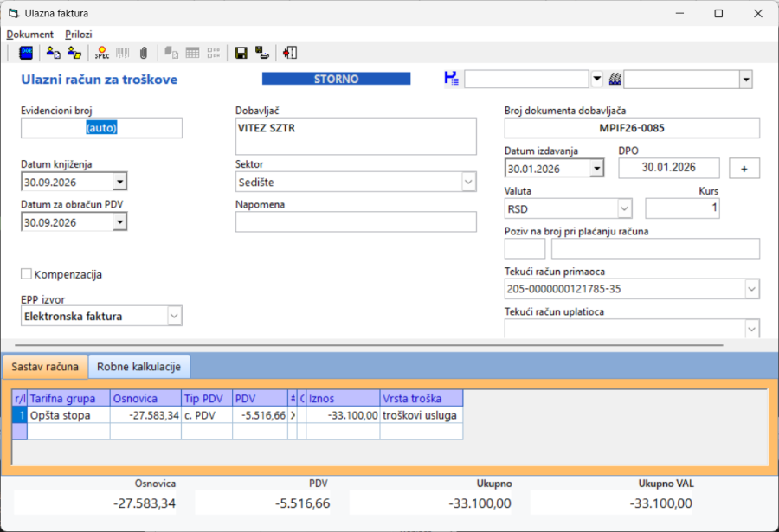Open the Dokument menu
779x532 pixels.
(x=29, y=35)
